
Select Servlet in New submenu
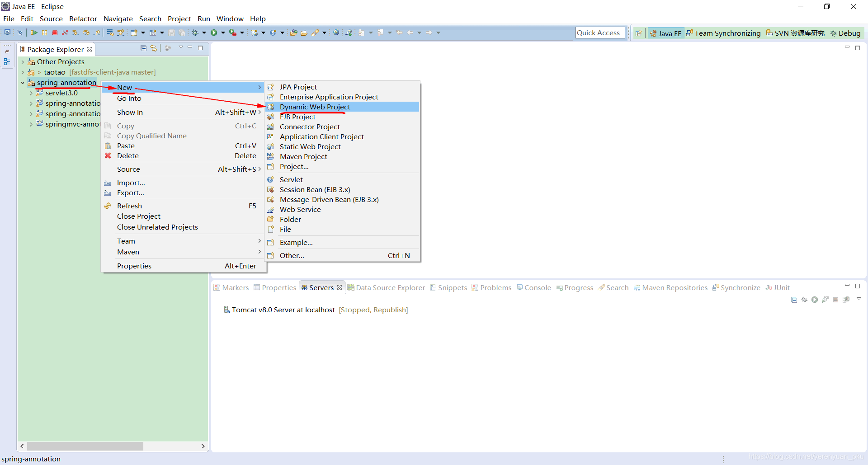(342, 180)
